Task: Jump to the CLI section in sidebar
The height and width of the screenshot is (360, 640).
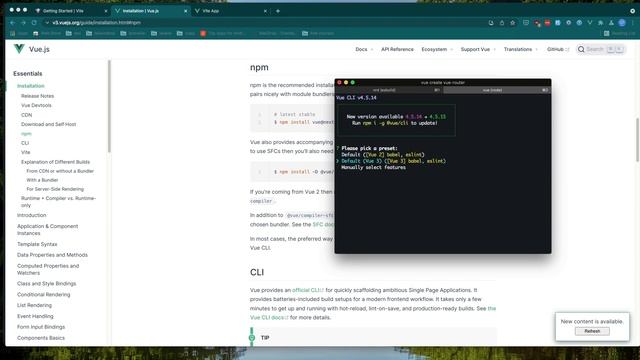Action: coord(25,143)
